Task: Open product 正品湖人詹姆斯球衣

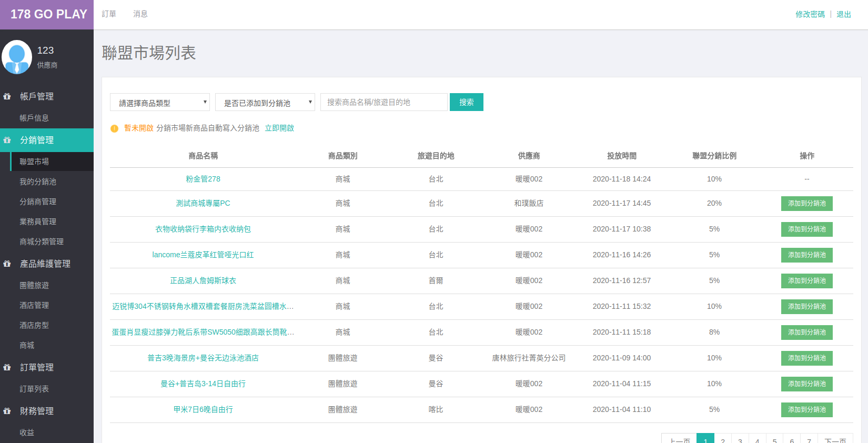Action: pos(203,280)
